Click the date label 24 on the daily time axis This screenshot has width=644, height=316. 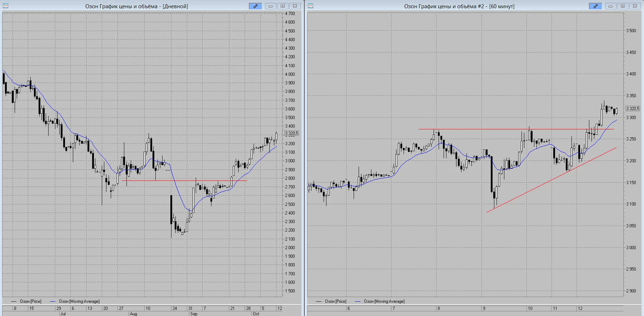(175, 308)
